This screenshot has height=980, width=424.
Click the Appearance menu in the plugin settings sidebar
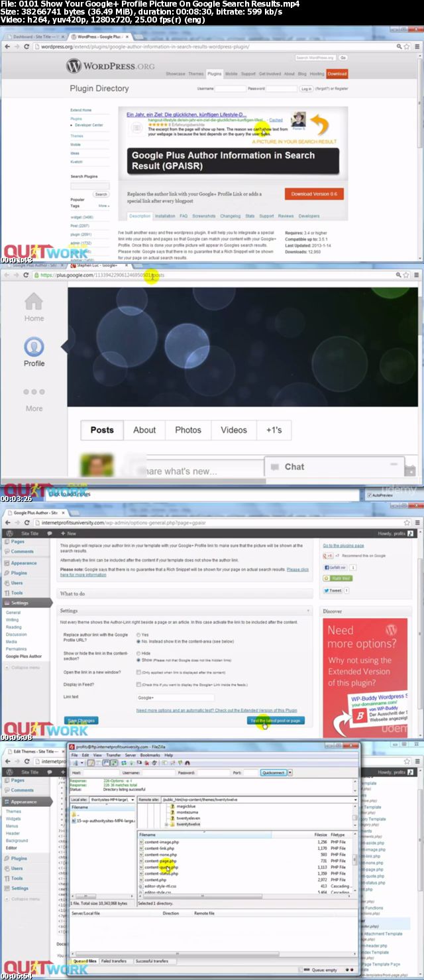24,563
